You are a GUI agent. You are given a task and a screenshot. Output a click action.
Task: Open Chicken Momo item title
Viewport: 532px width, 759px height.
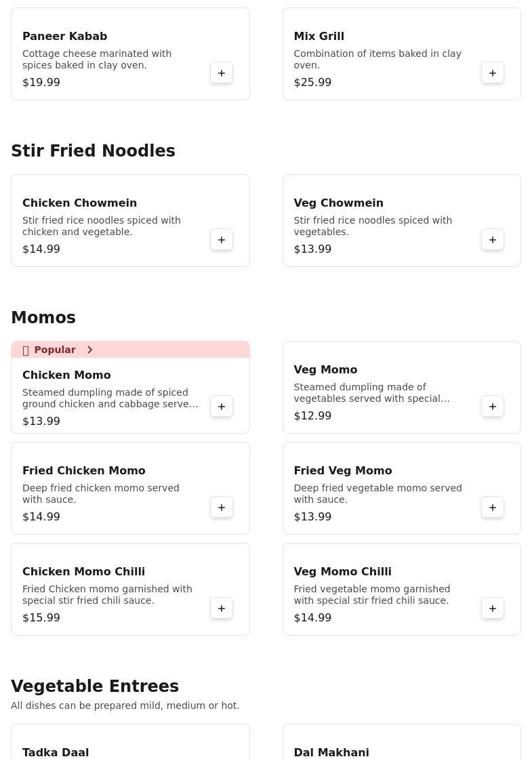(66, 375)
